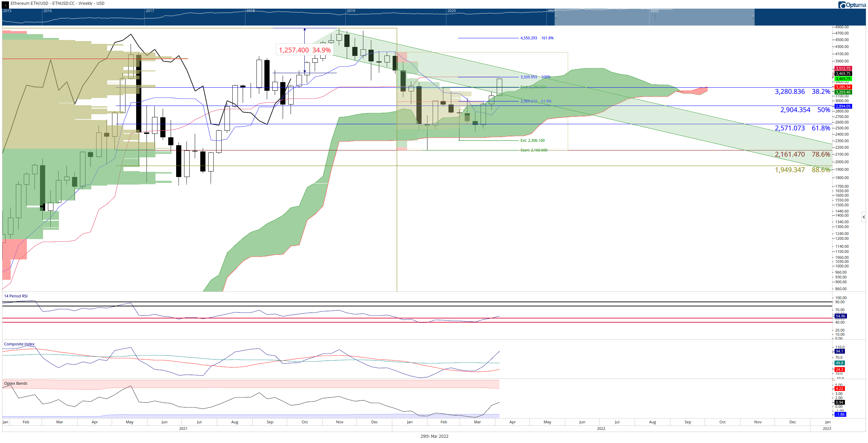
Task: Click the 54.96 RSI value tag
Action: click(x=840, y=316)
